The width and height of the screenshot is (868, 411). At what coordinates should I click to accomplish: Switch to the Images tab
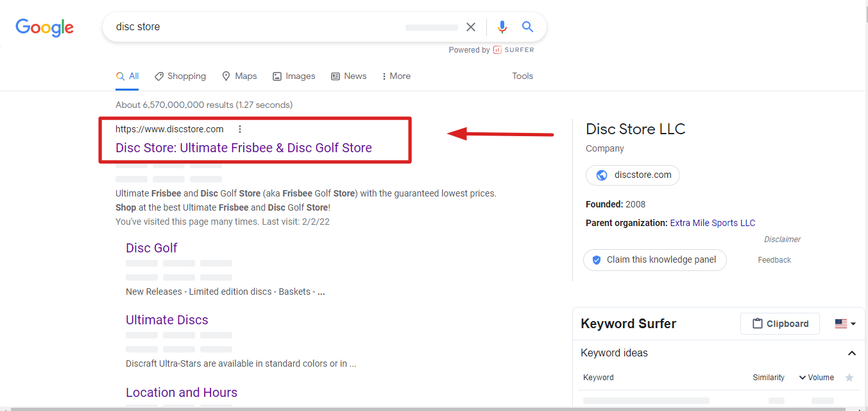click(x=294, y=76)
